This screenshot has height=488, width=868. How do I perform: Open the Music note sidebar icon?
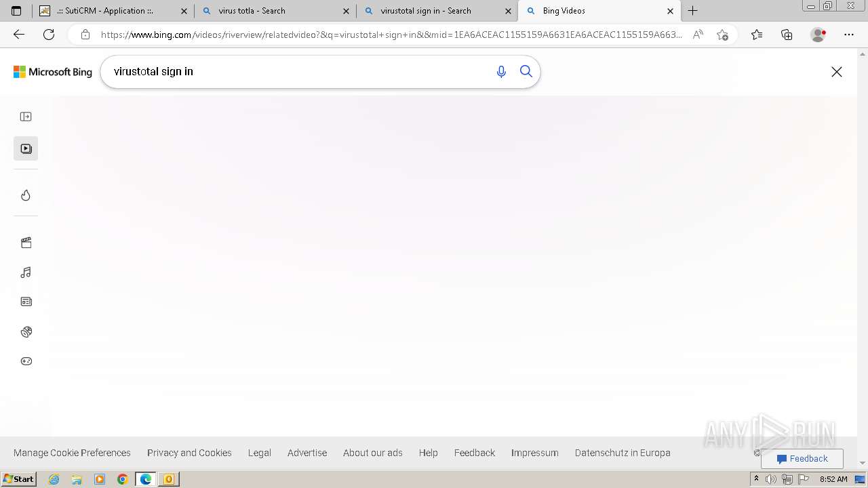(26, 272)
